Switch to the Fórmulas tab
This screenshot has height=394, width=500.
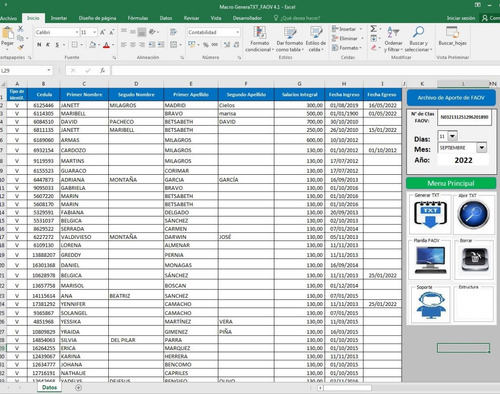pos(138,18)
